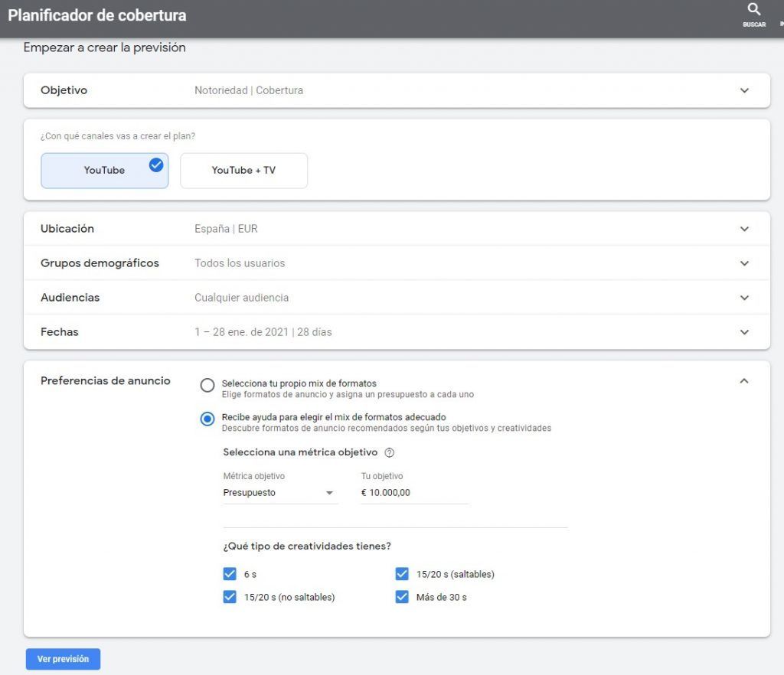This screenshot has width=784, height=675.
Task: Click the Objetivo row label
Action: click(x=64, y=90)
